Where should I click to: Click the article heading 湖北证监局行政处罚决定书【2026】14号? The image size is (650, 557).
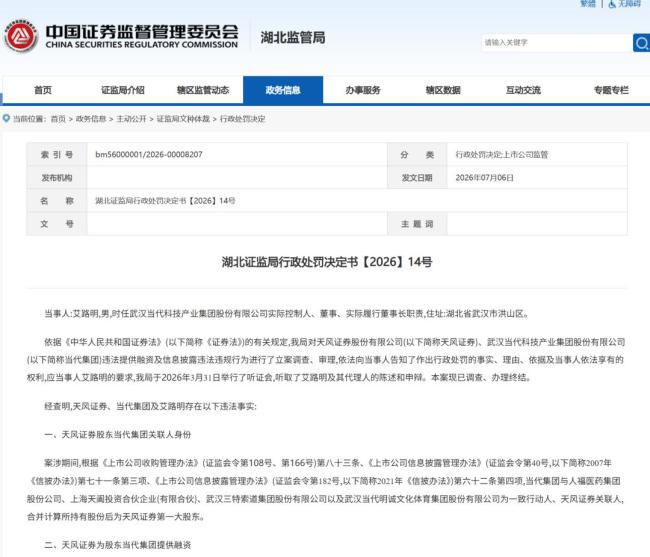[327, 262]
